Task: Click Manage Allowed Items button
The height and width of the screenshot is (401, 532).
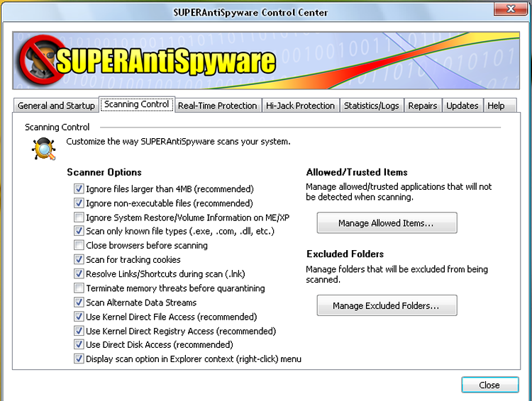Action: (x=387, y=223)
